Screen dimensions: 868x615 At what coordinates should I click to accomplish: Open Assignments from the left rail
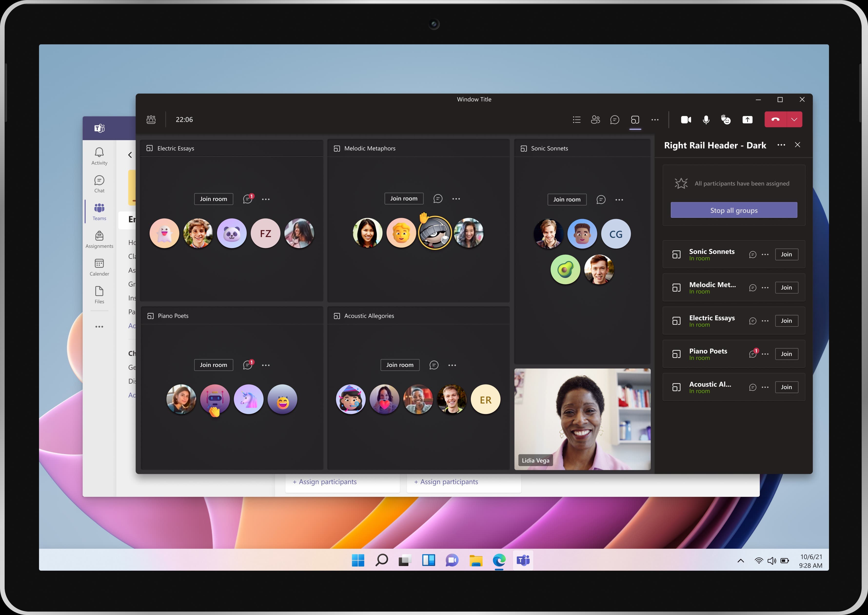99,239
